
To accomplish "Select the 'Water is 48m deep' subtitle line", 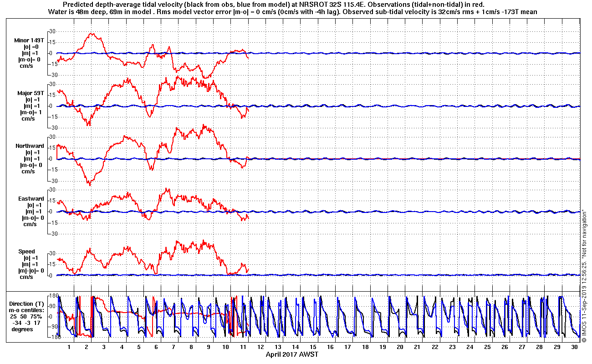I will point(293,12).
